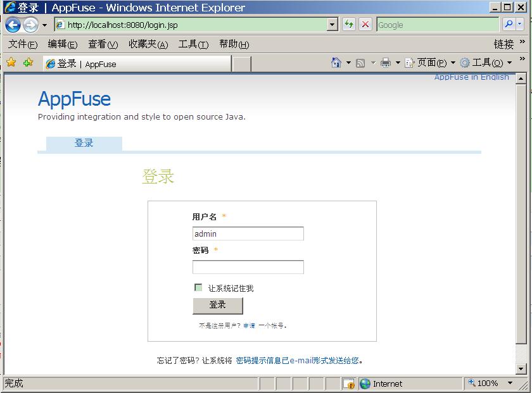Open the 收藏夹(A) menu
Screen dimensions: 532x393
point(148,44)
